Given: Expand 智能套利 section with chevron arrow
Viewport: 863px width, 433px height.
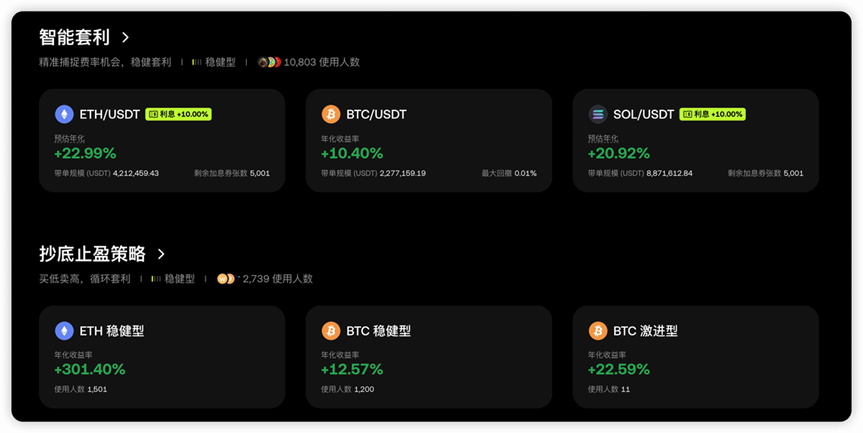Looking at the screenshot, I should (126, 37).
